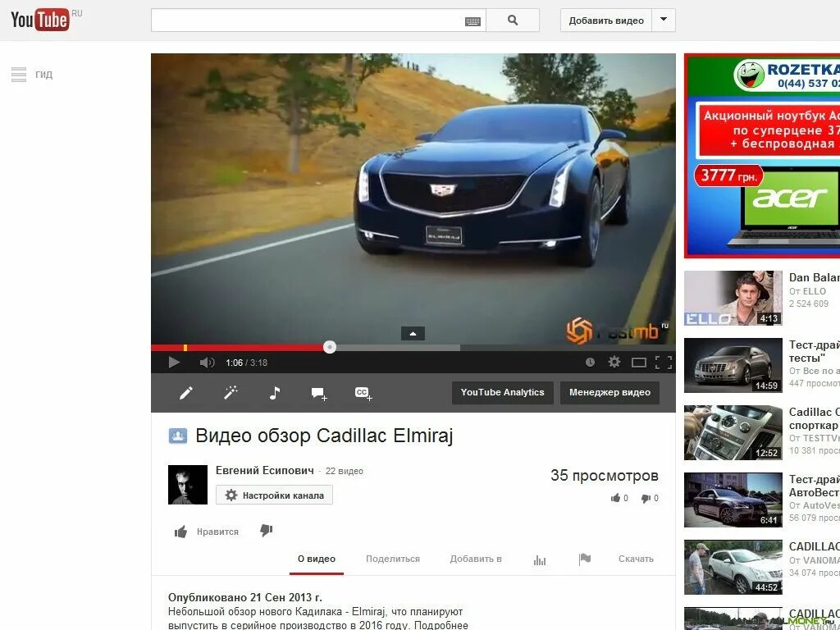Open video statistics bar chart icon
Viewport: 840px width, 630px height.
540,559
